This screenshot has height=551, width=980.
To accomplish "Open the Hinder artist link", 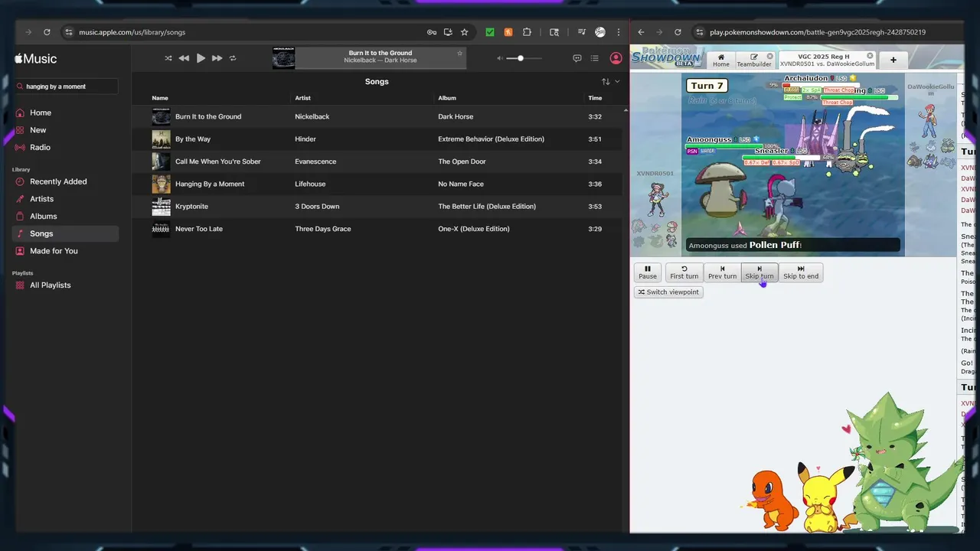I will tap(305, 139).
